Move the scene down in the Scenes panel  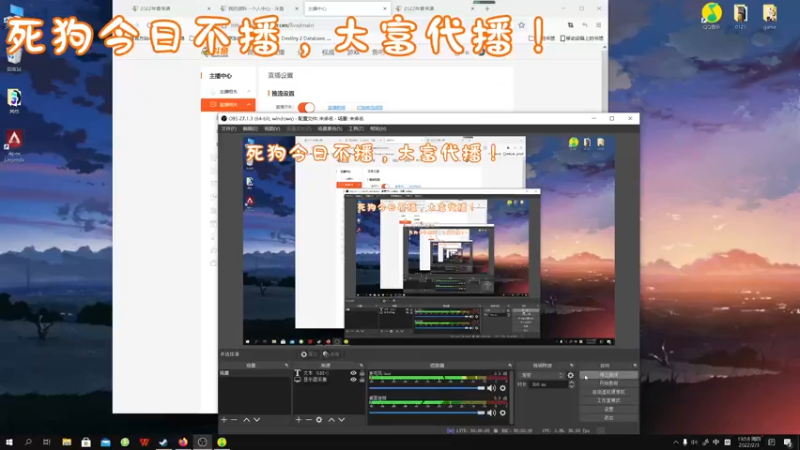click(257, 419)
